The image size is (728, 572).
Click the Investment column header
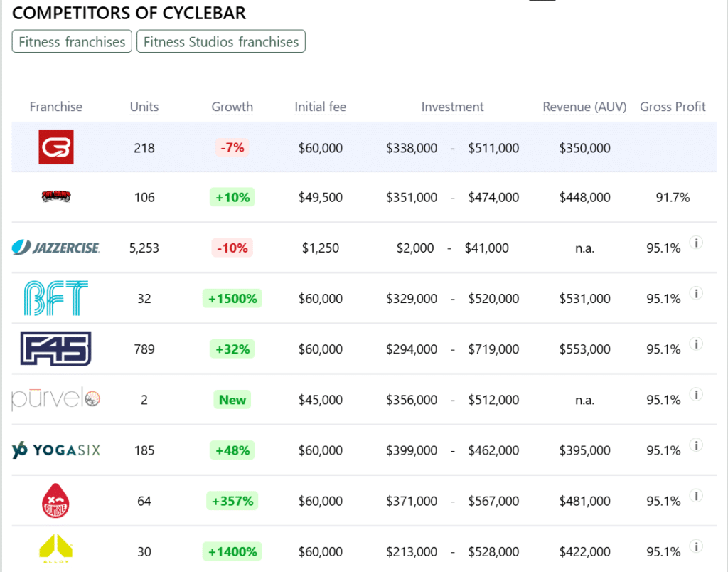452,107
